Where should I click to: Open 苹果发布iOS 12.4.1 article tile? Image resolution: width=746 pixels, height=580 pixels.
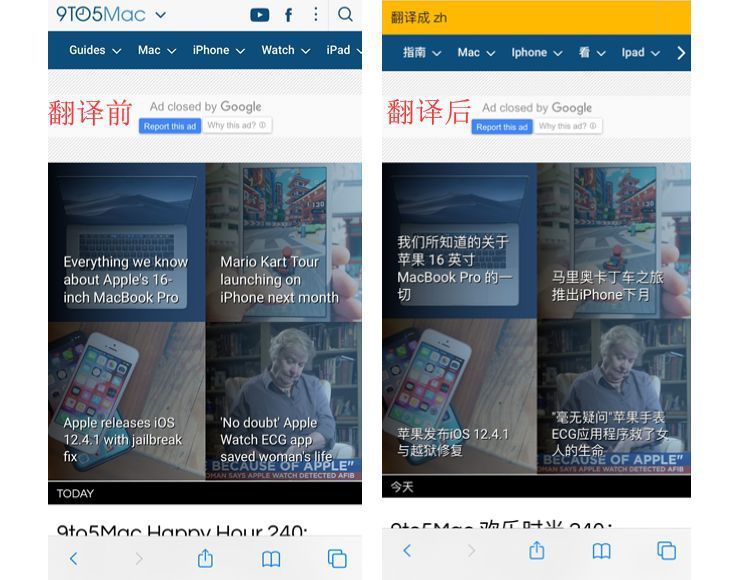[x=460, y=396]
